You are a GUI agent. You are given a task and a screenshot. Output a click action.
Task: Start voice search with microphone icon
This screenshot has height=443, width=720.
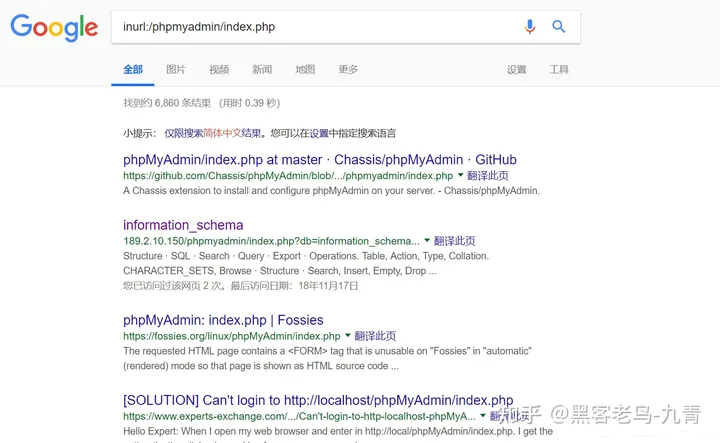point(529,27)
